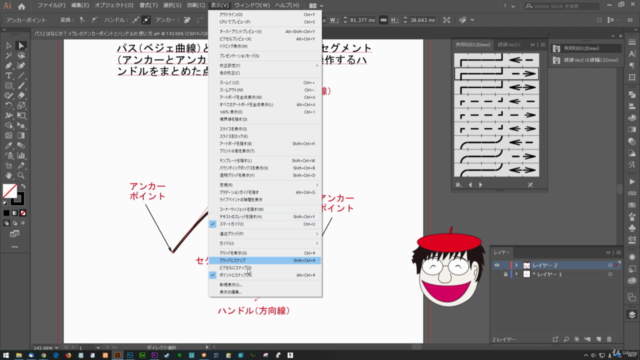Select the Scale tool
640x360 pixels.
(x=21, y=106)
